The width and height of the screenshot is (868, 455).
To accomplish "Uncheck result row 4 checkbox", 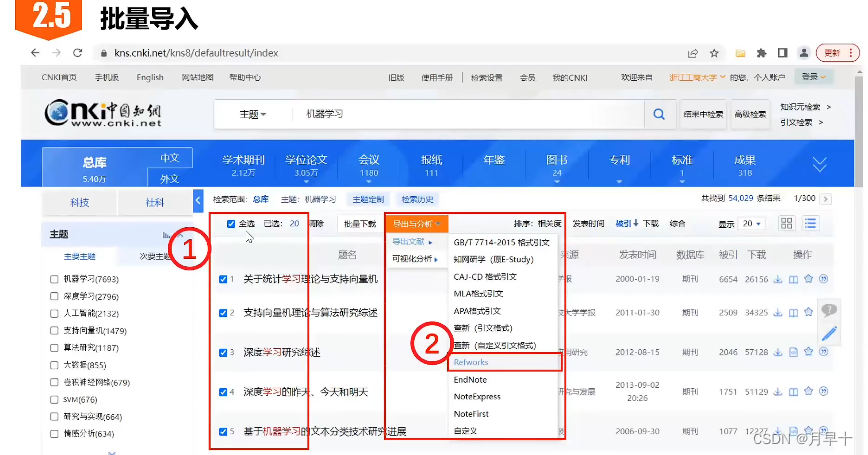I will [223, 392].
